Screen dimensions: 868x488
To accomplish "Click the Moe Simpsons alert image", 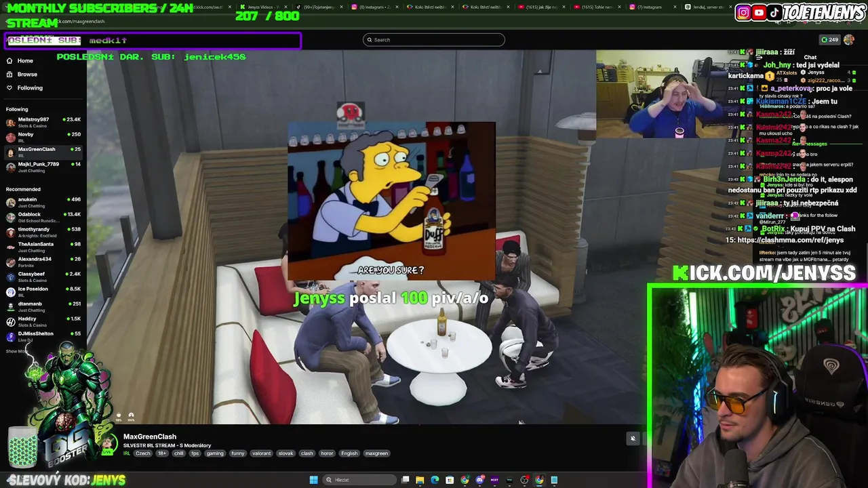I will tap(391, 201).
